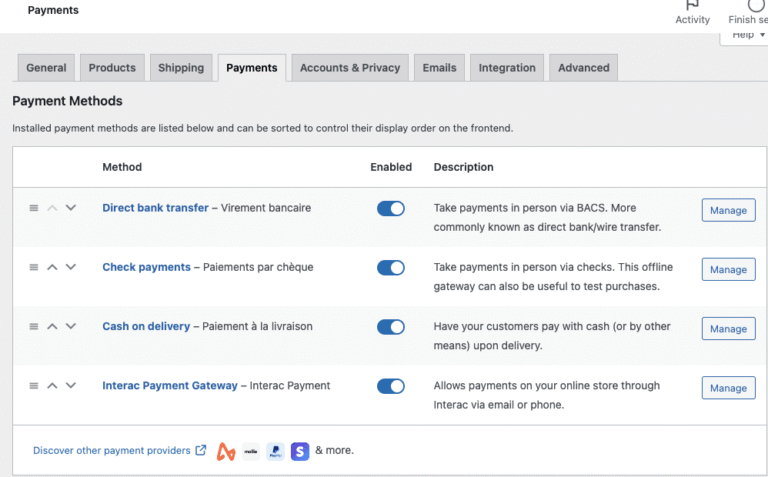Grab the Cash on delivery drag handle

coord(34,326)
